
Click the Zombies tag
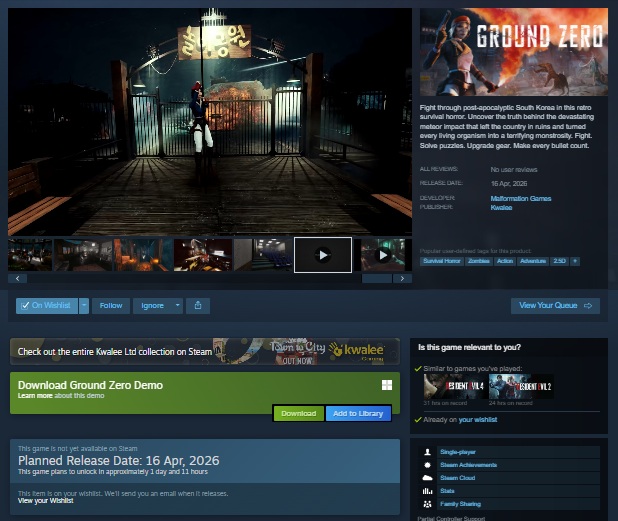click(x=478, y=261)
